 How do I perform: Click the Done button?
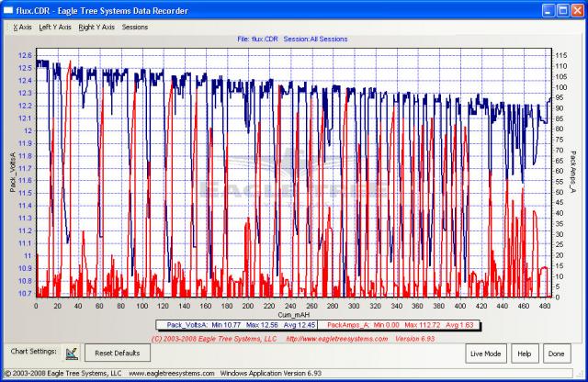(x=555, y=353)
